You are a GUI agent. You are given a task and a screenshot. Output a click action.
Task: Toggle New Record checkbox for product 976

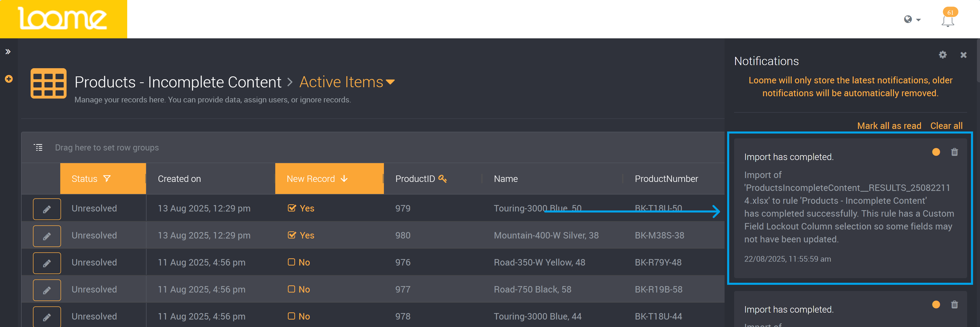[291, 262]
